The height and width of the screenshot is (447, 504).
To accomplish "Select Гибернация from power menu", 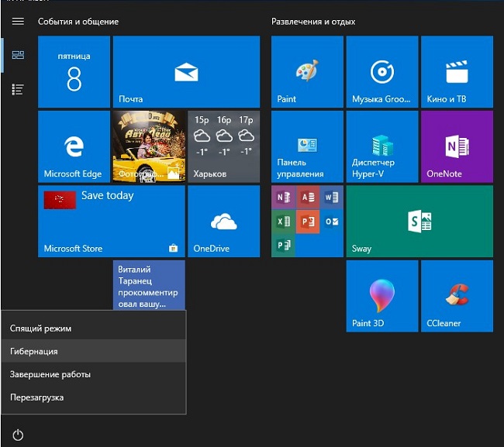I will 94,351.
